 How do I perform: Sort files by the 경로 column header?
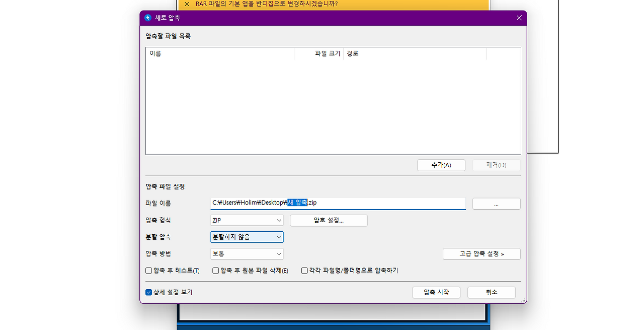[x=415, y=53]
